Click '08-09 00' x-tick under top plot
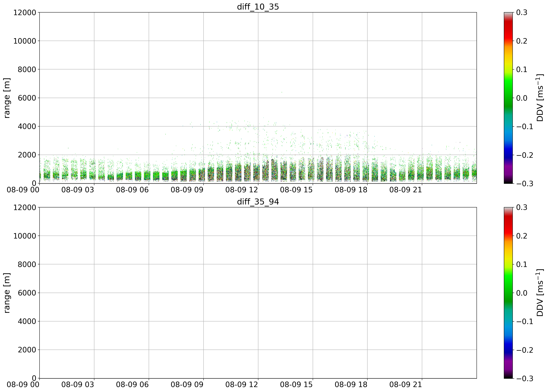The width and height of the screenshot is (548, 392). point(23,190)
